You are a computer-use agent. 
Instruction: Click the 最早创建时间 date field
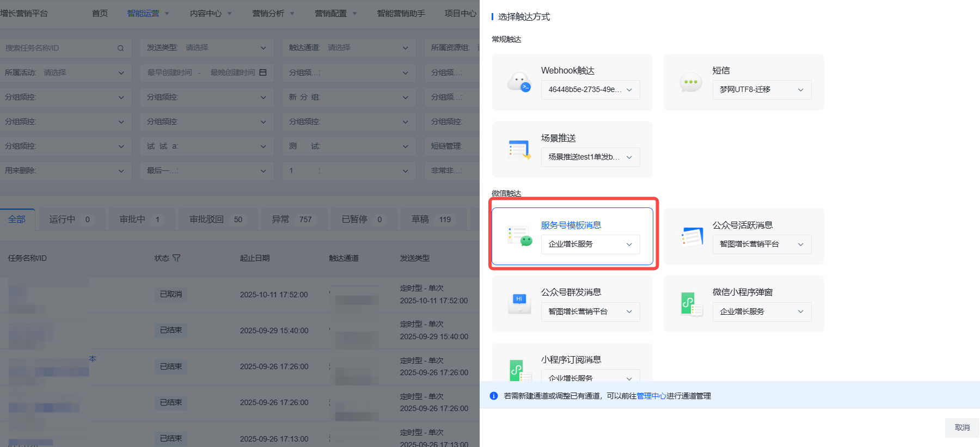(170, 72)
